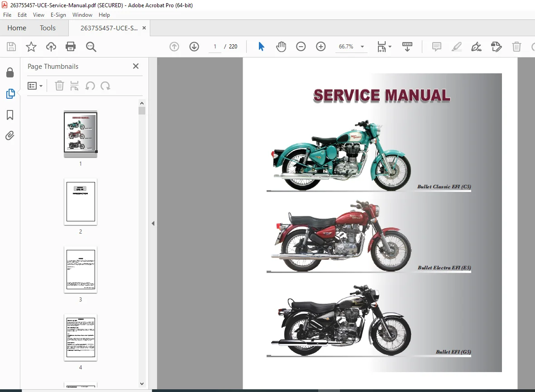Viewport: 535px width, 392px height.
Task: Select page 1 thumbnail
Action: (x=81, y=134)
